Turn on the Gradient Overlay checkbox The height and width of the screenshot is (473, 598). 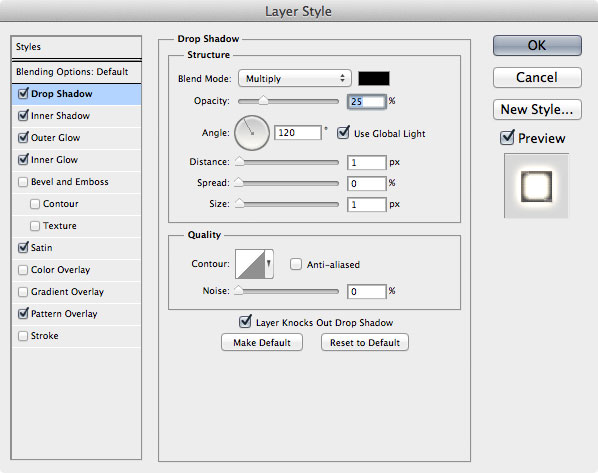[23, 292]
